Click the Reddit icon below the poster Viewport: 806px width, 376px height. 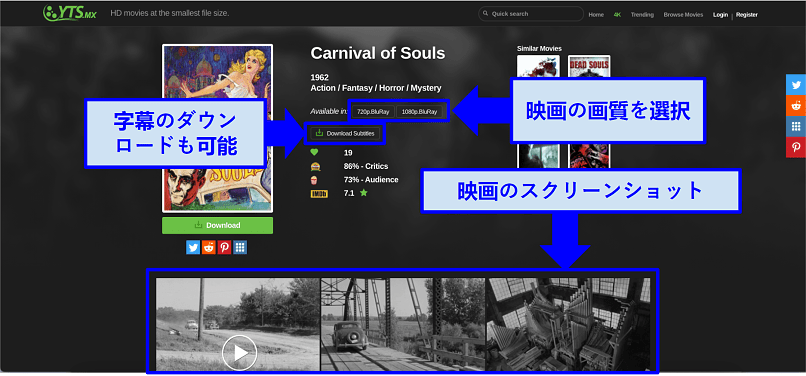pos(209,247)
